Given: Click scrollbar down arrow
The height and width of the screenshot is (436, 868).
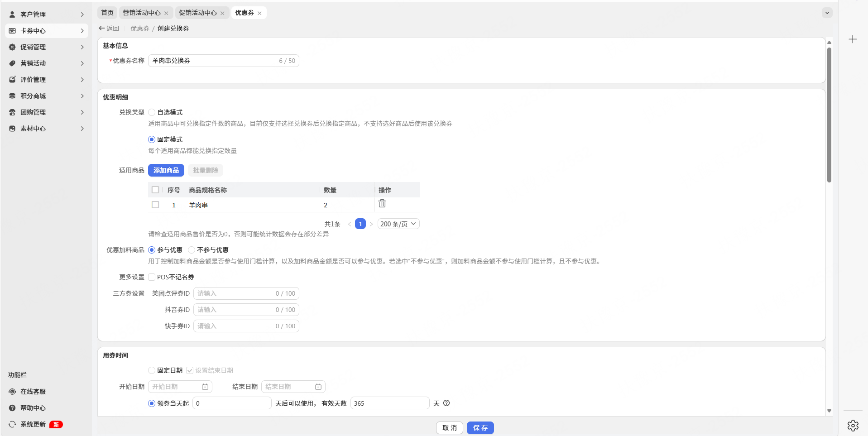Looking at the screenshot, I should (x=829, y=411).
